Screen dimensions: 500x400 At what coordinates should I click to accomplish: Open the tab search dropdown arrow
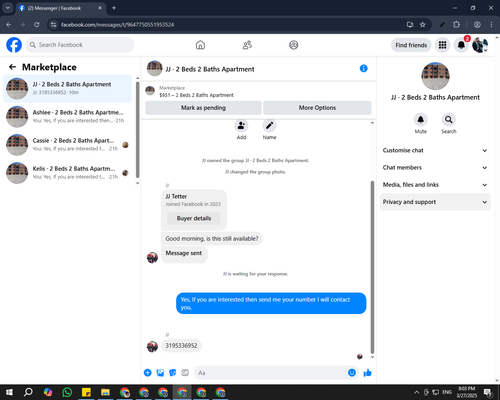click(7, 8)
